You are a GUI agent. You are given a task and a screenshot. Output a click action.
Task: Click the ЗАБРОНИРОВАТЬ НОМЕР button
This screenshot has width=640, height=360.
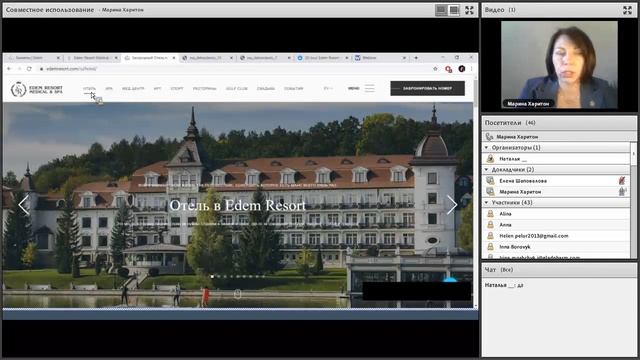coord(427,88)
